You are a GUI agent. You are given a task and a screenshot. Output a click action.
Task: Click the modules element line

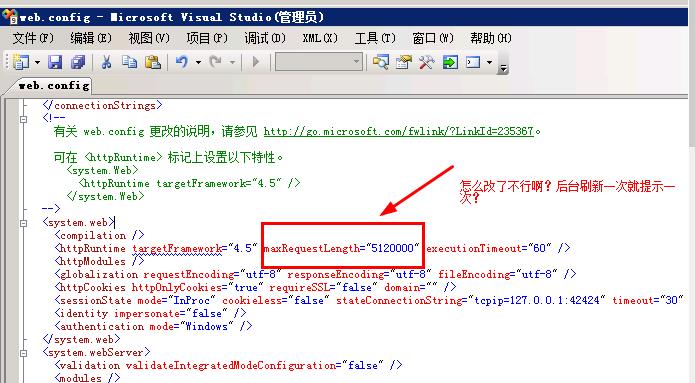[87, 378]
